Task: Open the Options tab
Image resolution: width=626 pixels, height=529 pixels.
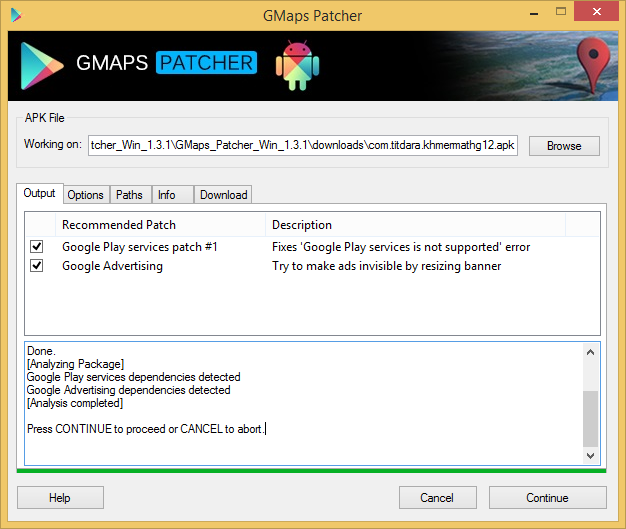Action: 85,195
